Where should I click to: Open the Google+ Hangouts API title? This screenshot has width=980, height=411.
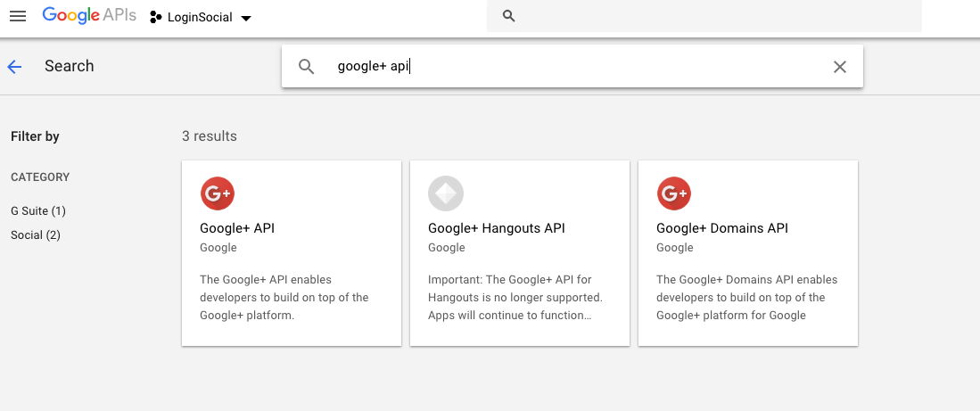497,228
